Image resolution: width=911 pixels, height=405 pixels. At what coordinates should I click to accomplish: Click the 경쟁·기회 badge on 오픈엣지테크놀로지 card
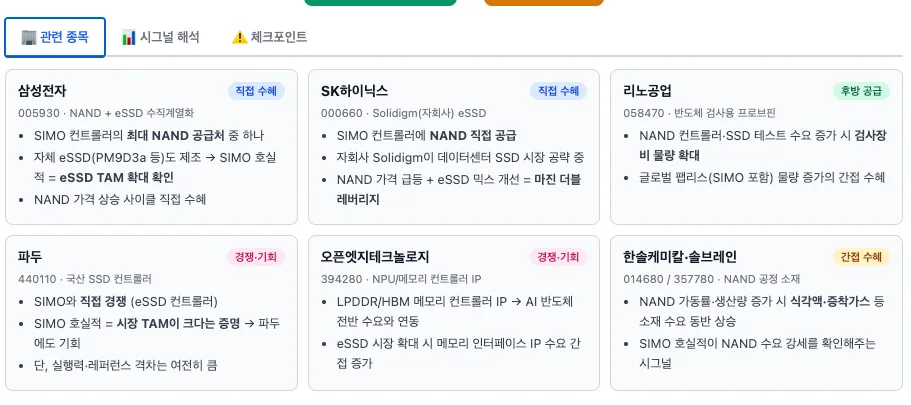tap(558, 257)
